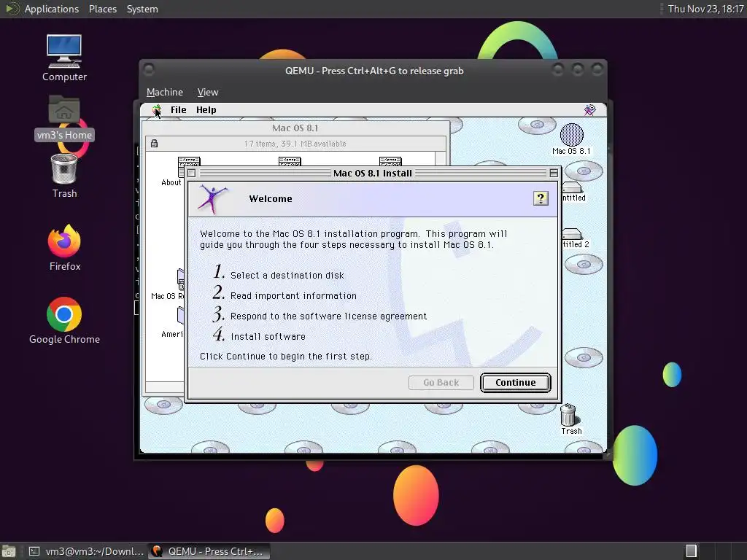Click the show desktop icon in bottom panel
The width and height of the screenshot is (747, 560).
pyautogui.click(x=9, y=551)
